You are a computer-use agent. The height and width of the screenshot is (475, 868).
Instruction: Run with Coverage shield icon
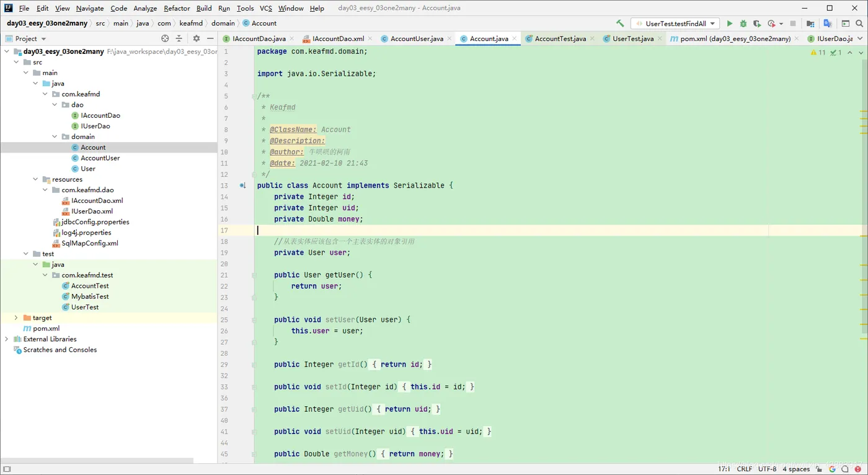coord(757,24)
